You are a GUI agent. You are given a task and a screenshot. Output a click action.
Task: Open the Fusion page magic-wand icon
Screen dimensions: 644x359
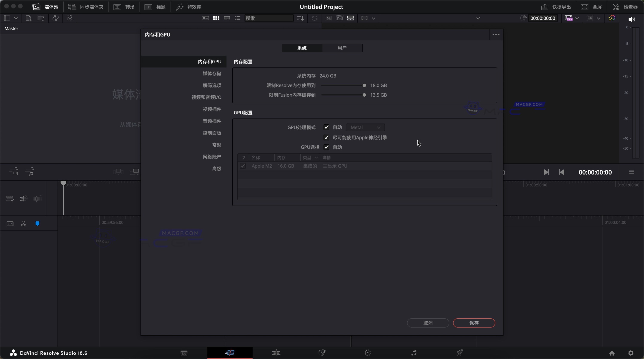click(x=322, y=353)
